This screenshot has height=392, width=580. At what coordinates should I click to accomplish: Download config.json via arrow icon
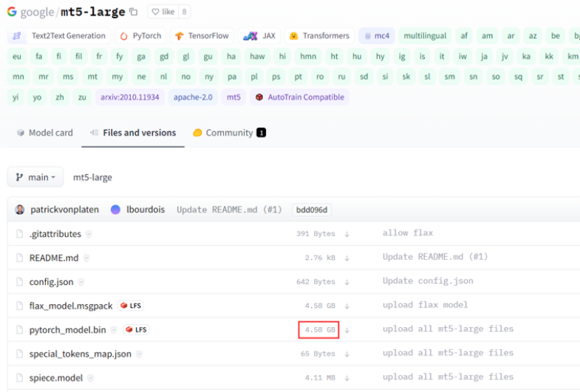(x=347, y=282)
